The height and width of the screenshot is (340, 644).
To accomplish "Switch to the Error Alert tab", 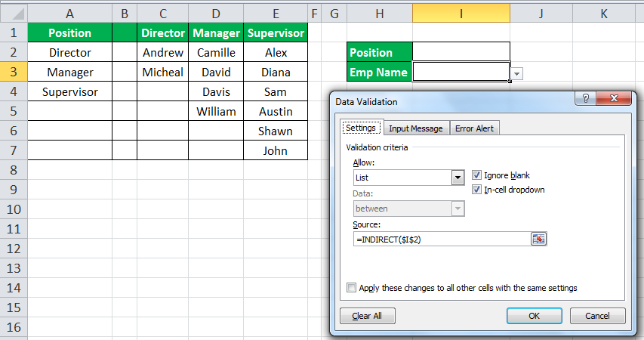I will (x=474, y=128).
